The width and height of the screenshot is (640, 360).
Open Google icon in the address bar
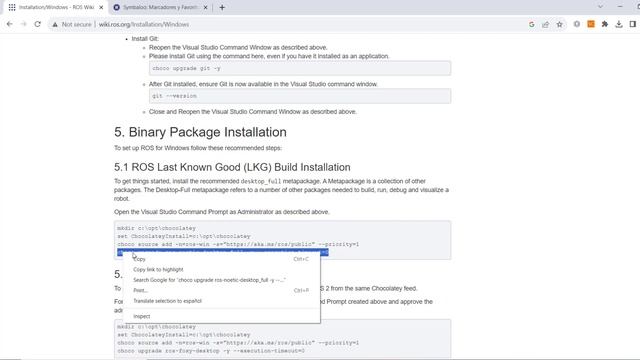point(531,24)
